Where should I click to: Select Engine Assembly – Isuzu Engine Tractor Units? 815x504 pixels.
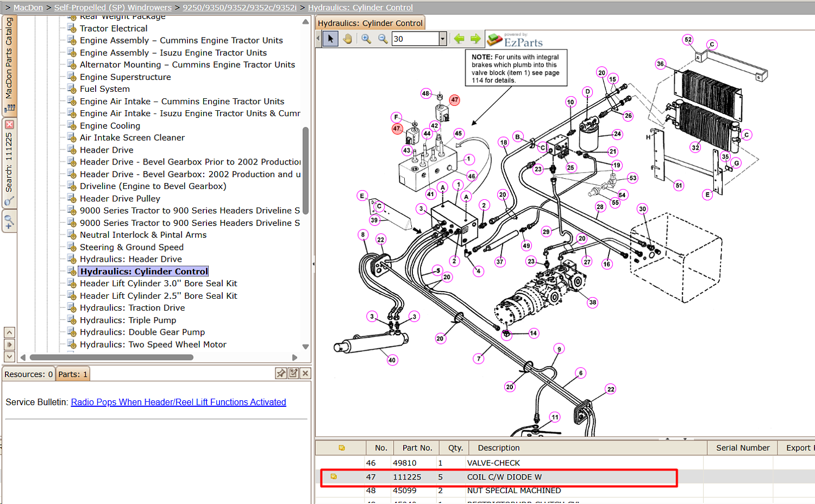pyautogui.click(x=173, y=53)
